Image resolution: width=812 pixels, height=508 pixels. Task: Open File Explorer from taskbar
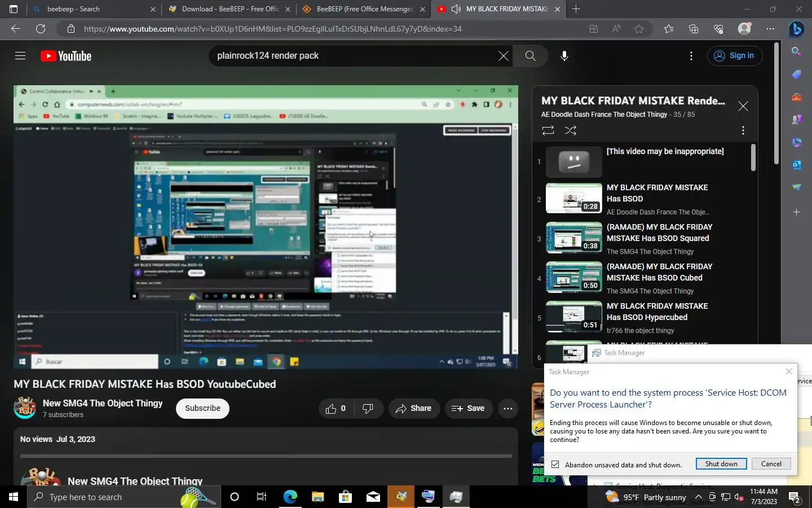pyautogui.click(x=317, y=497)
